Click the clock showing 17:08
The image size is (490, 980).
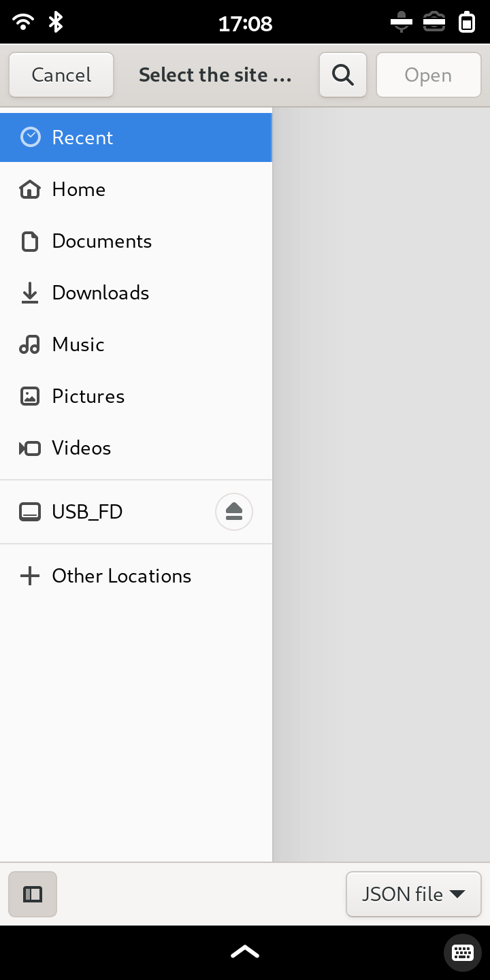pos(245,24)
